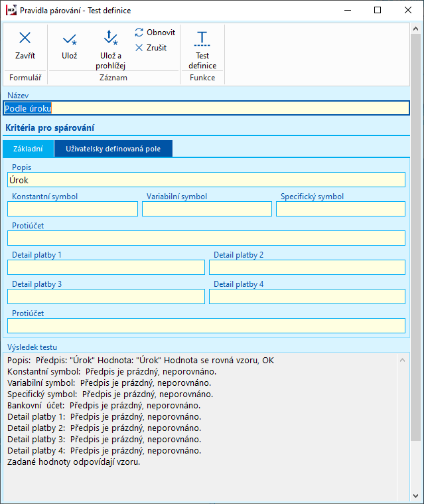The height and width of the screenshot is (504, 424).
Task: Click the Obnovit refresh button
Action: (155, 33)
